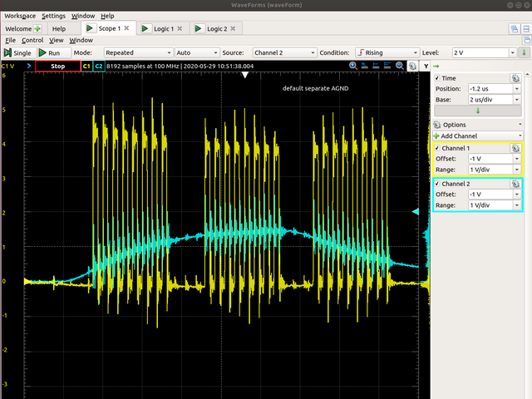Click white trigger position marker atop plot
This screenshot has height=399, width=532.
pos(244,75)
